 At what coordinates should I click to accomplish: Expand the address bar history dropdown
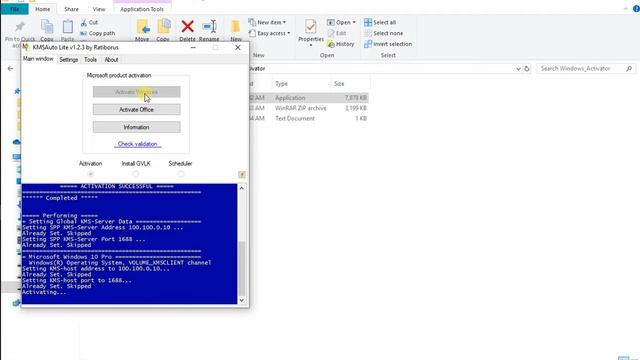coord(518,69)
